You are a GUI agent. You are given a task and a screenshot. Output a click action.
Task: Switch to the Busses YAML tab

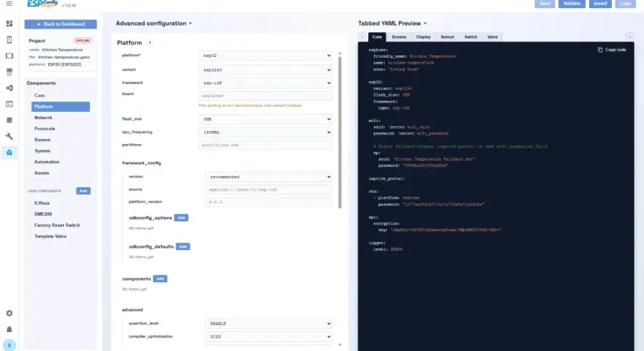coord(399,37)
